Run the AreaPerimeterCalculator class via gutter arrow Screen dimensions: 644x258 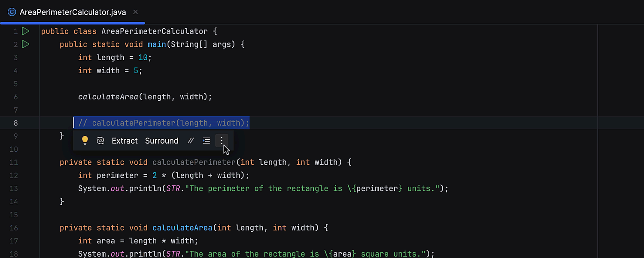point(25,31)
